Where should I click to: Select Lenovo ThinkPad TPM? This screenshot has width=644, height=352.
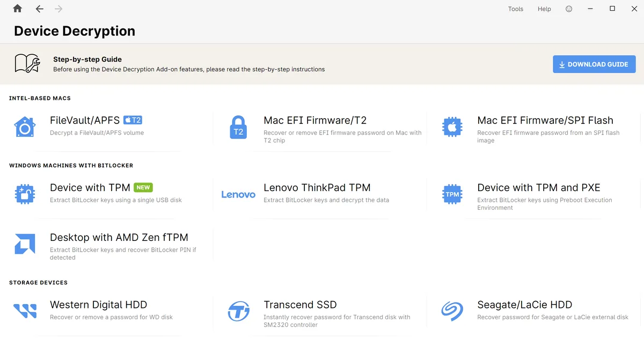pyautogui.click(x=317, y=187)
